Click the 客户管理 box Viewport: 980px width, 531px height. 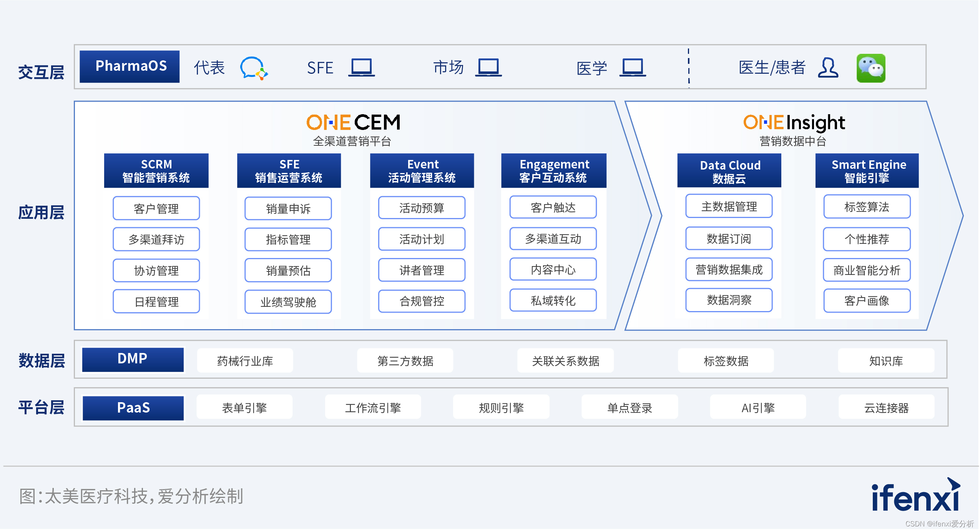156,208
